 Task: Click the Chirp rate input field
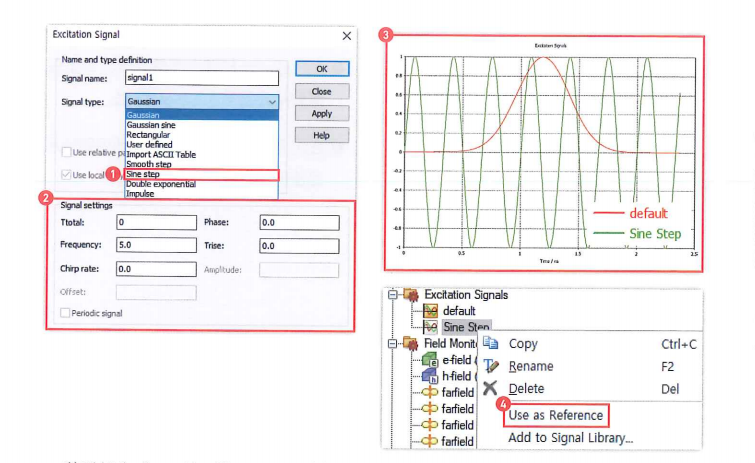pyautogui.click(x=156, y=269)
